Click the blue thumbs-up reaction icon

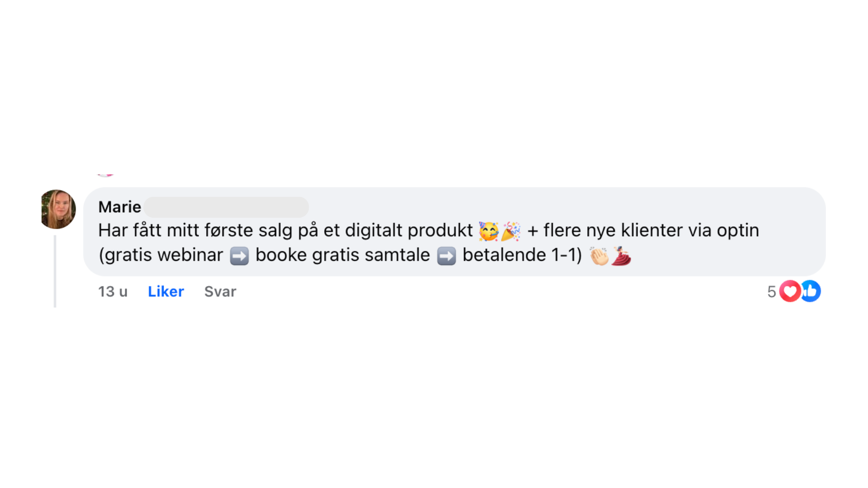(x=811, y=291)
